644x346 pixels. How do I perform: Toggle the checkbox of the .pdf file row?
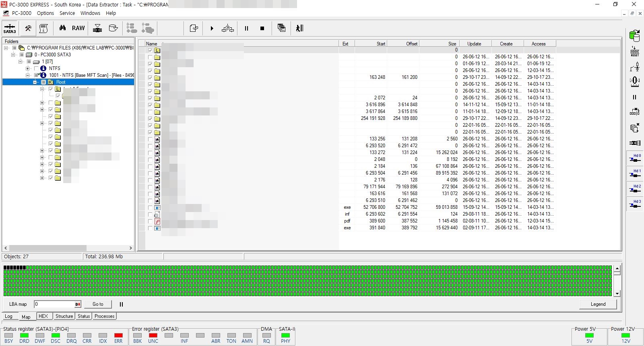tap(150, 221)
